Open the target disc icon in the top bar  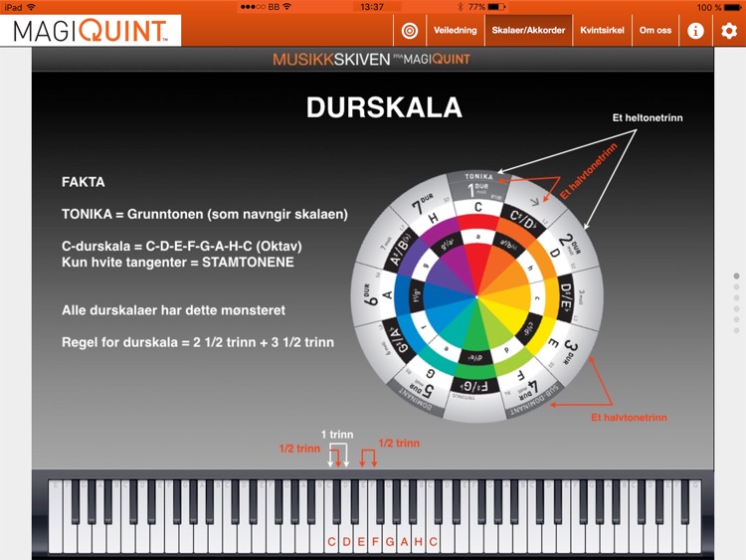pos(410,31)
